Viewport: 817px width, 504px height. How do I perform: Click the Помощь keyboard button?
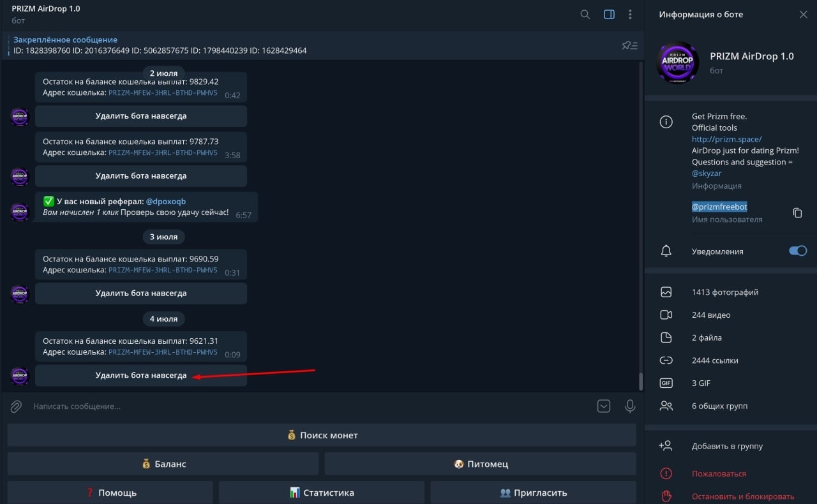(110, 493)
